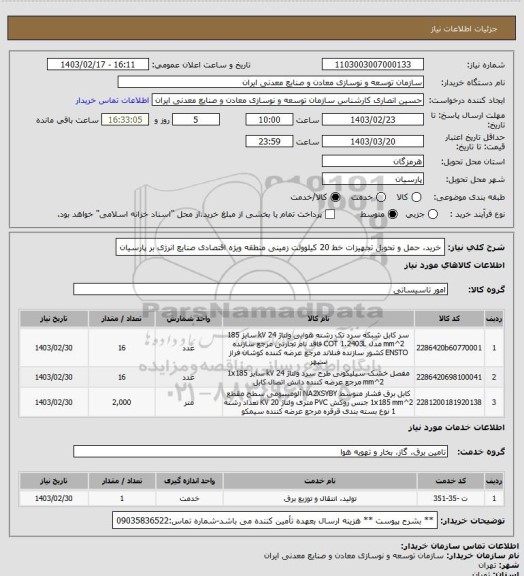The width and height of the screenshot is (524, 576).
Task: Click the announcement date field 1403/02/17 - 16:11
Action: [98, 64]
